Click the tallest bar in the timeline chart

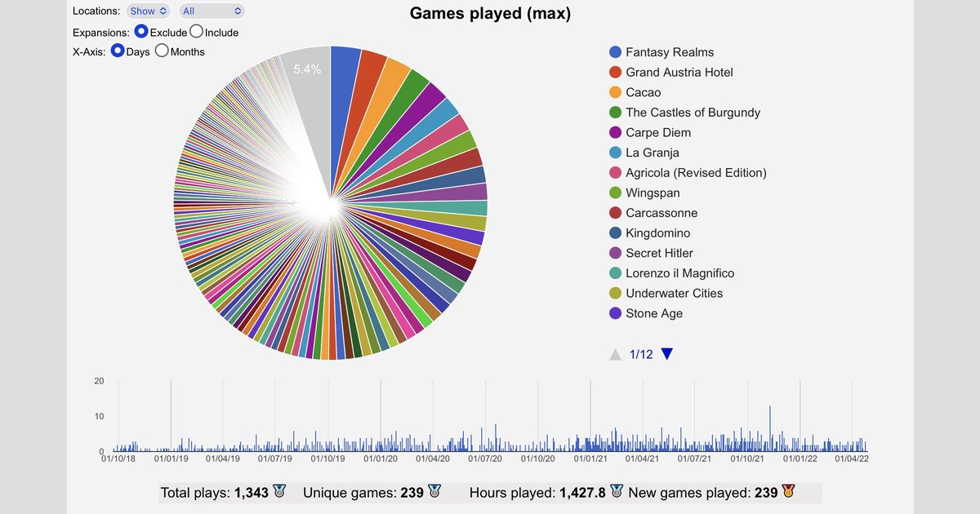(770, 428)
